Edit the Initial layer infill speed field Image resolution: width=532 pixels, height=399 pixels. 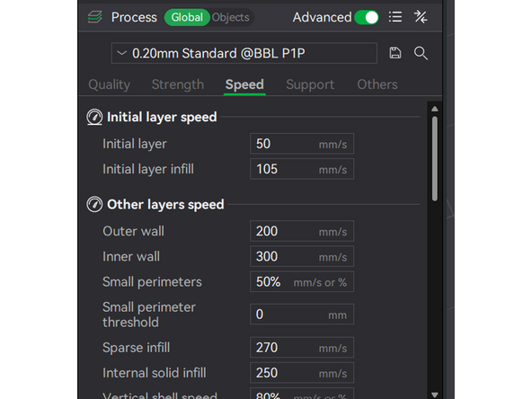[302, 169]
